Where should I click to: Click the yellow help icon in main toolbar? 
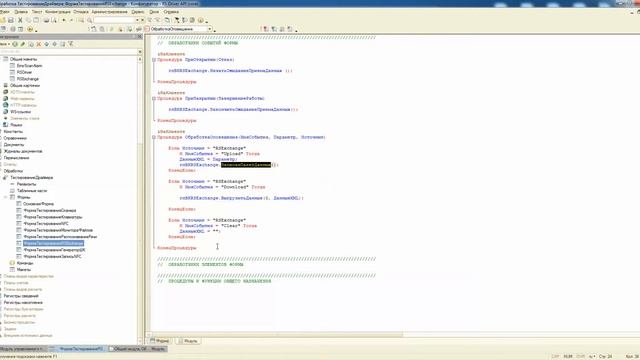[x=201, y=20]
